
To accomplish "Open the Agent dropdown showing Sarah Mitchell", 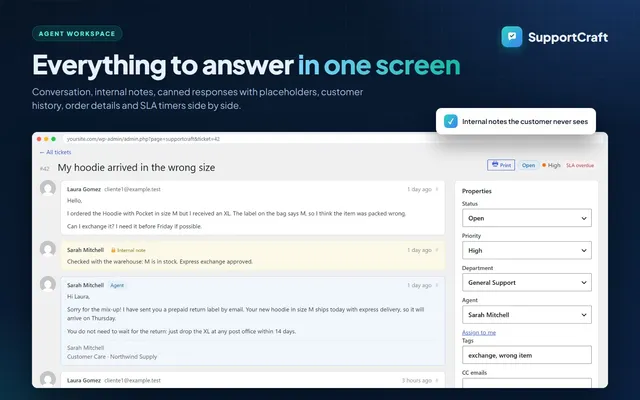I will click(x=527, y=315).
